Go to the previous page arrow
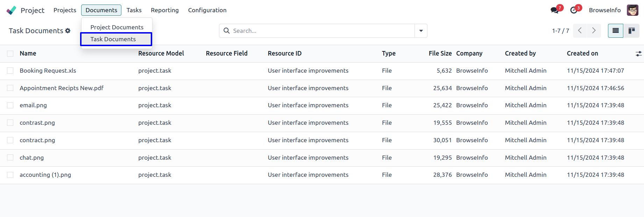The height and width of the screenshot is (217, 644). [x=580, y=31]
